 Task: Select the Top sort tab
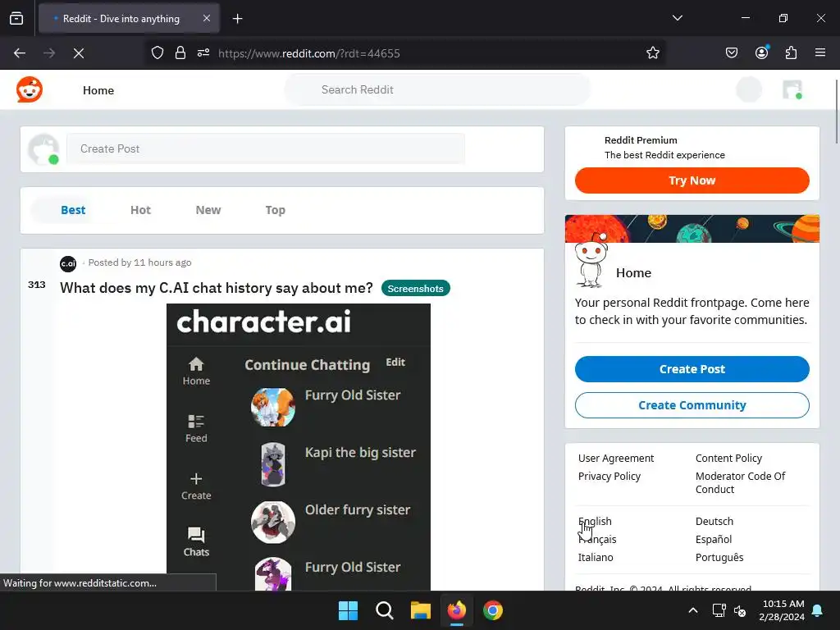pos(276,210)
